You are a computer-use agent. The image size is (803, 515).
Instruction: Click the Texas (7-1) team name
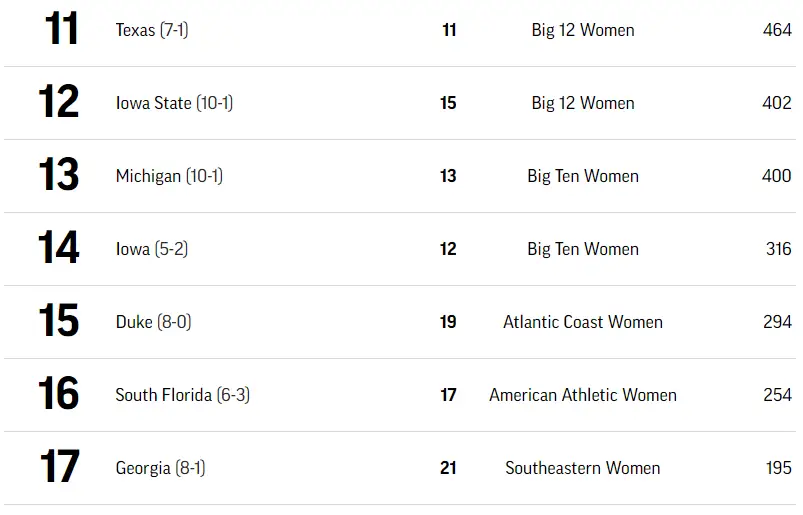152,30
